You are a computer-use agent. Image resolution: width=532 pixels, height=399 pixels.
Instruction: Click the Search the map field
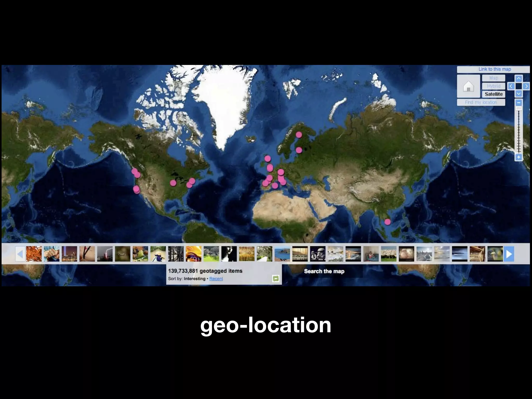click(x=324, y=271)
